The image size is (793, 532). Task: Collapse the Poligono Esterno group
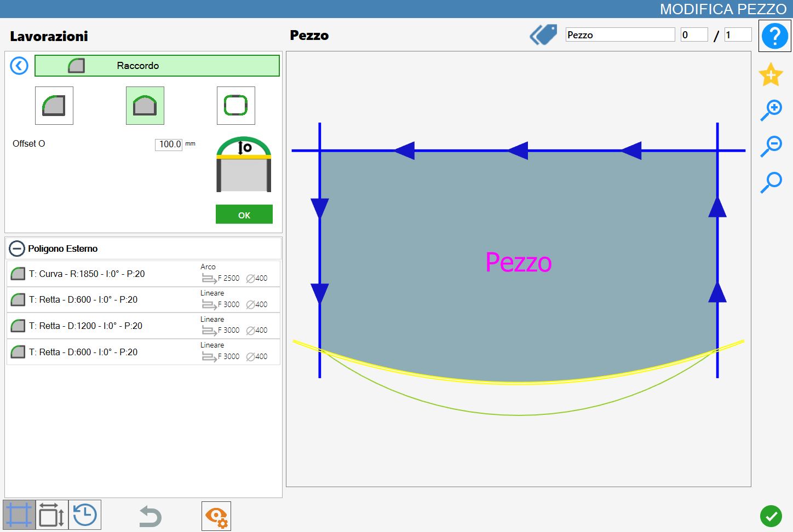point(17,248)
